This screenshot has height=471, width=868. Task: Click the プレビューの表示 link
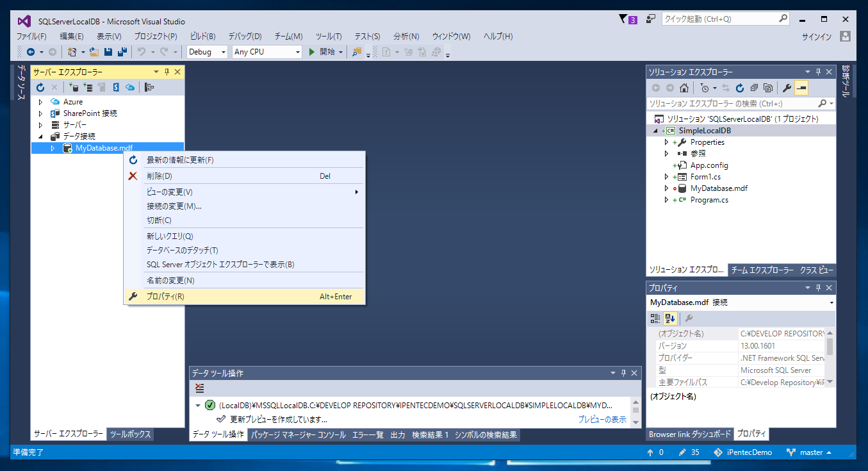pyautogui.click(x=602, y=420)
